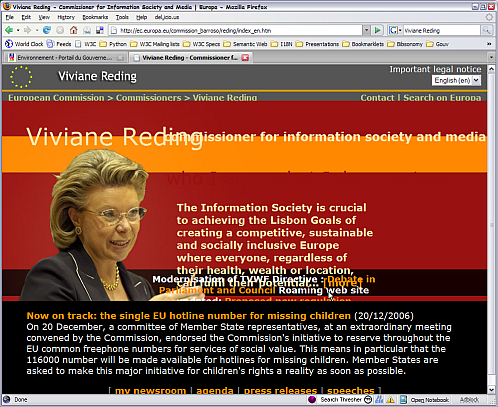The image size is (498, 407).
Task: Click the purple Search Thresher status icon
Action: point(312,399)
